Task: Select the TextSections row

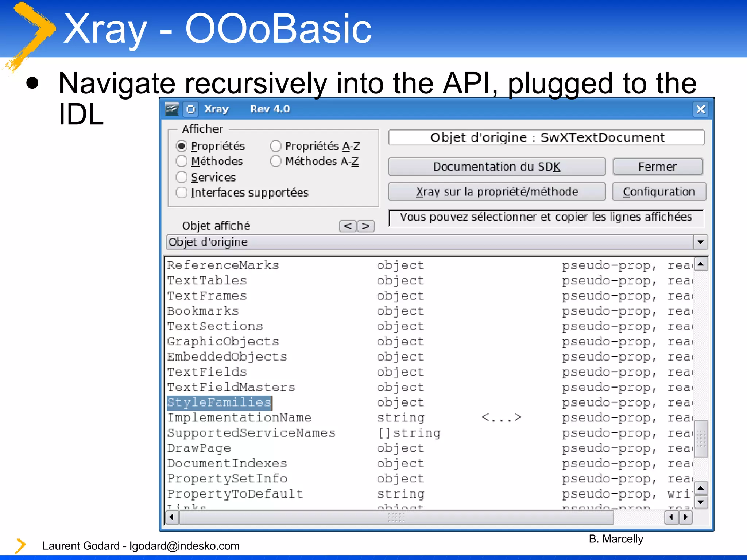Action: point(429,326)
